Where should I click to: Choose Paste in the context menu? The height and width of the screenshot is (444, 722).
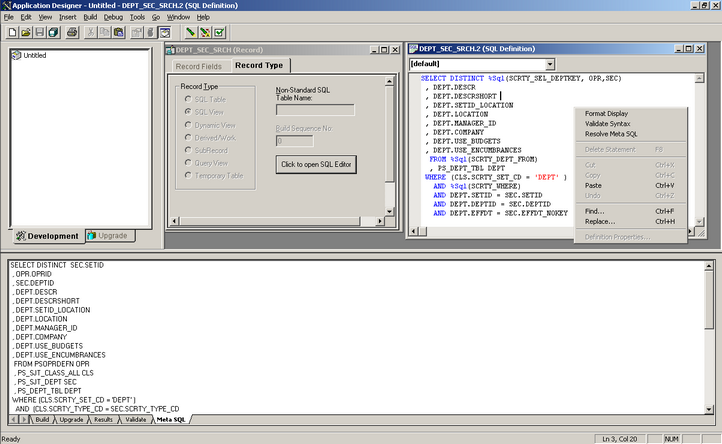click(x=631, y=185)
